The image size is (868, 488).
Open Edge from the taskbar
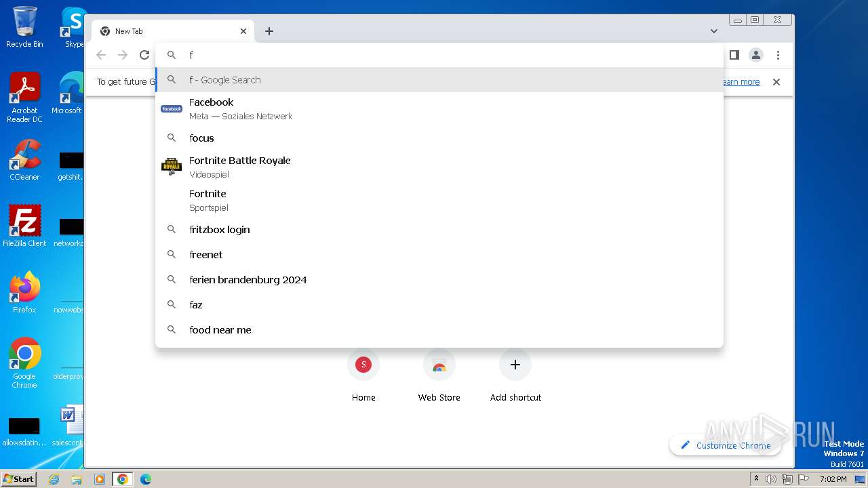(146, 479)
